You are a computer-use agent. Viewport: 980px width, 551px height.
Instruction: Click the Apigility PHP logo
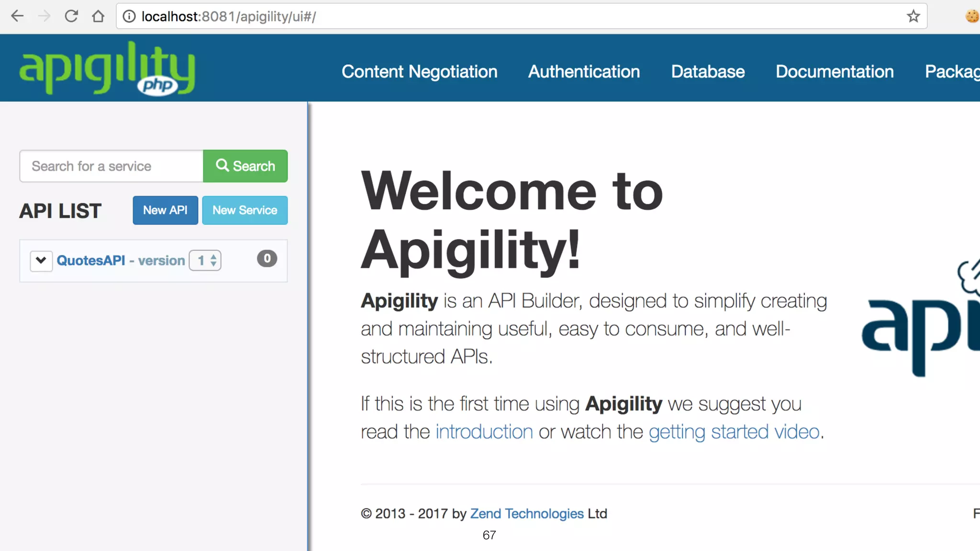click(x=107, y=68)
